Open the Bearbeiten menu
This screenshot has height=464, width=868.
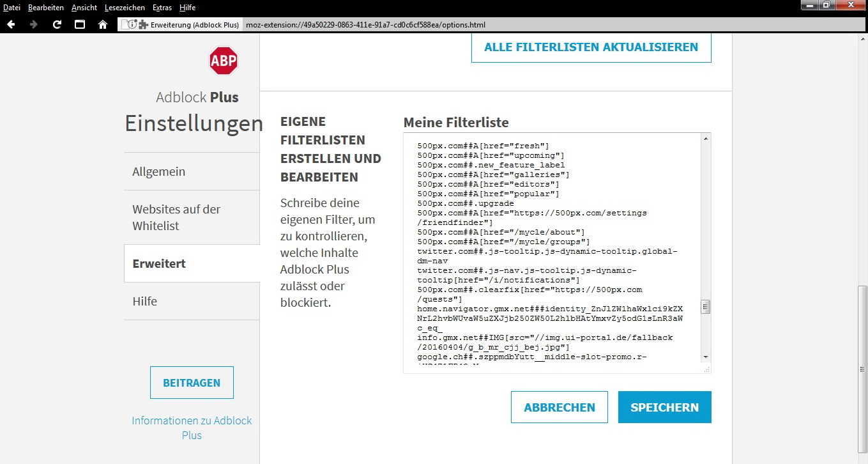click(x=46, y=8)
